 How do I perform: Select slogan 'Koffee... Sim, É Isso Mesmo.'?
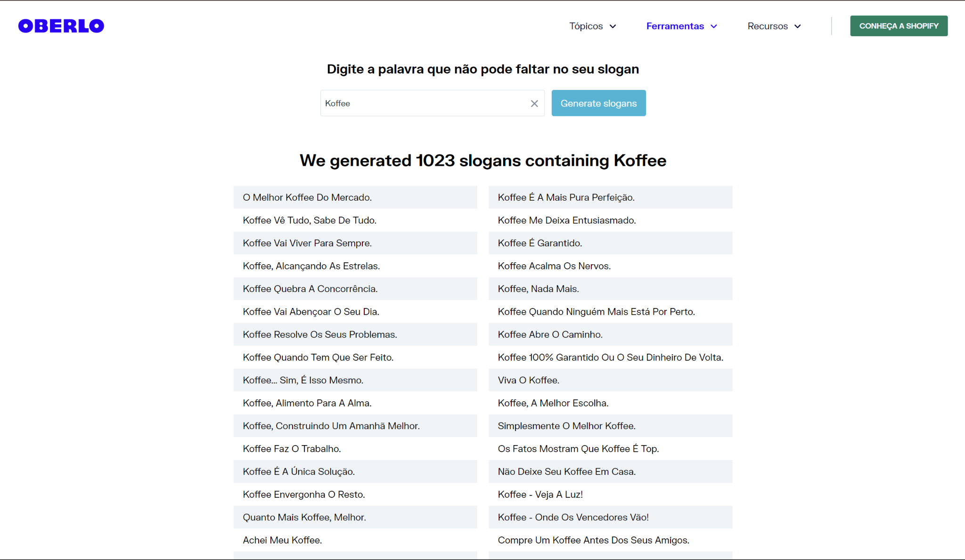tap(355, 380)
